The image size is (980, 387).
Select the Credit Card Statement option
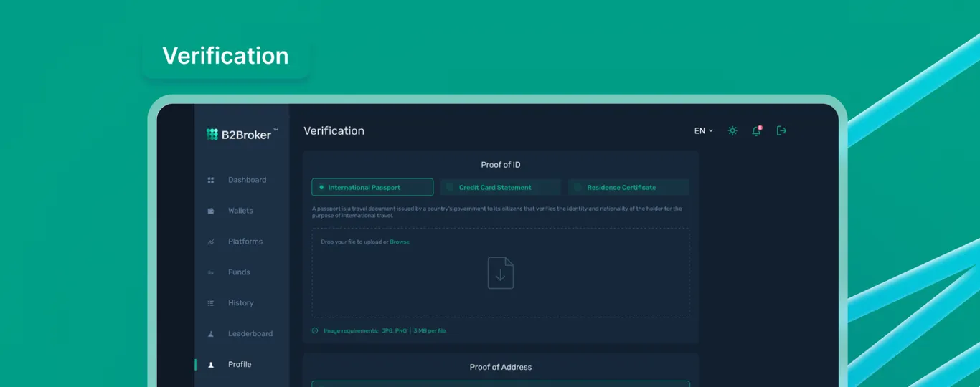click(x=501, y=187)
